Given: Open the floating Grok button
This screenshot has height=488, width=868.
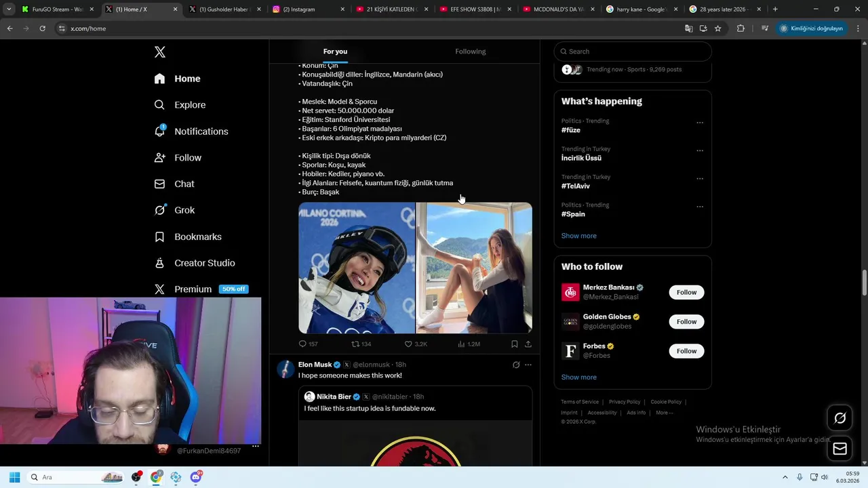Looking at the screenshot, I should click(840, 418).
